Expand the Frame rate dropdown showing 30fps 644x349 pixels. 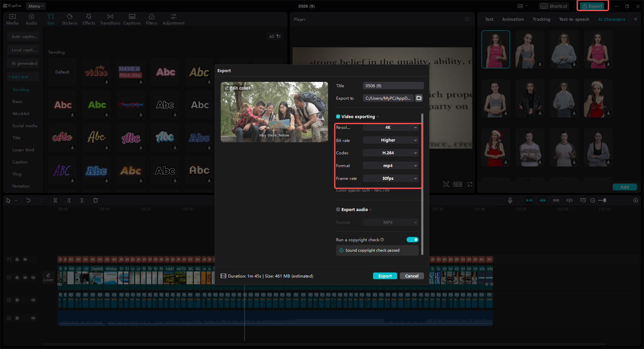(390, 178)
